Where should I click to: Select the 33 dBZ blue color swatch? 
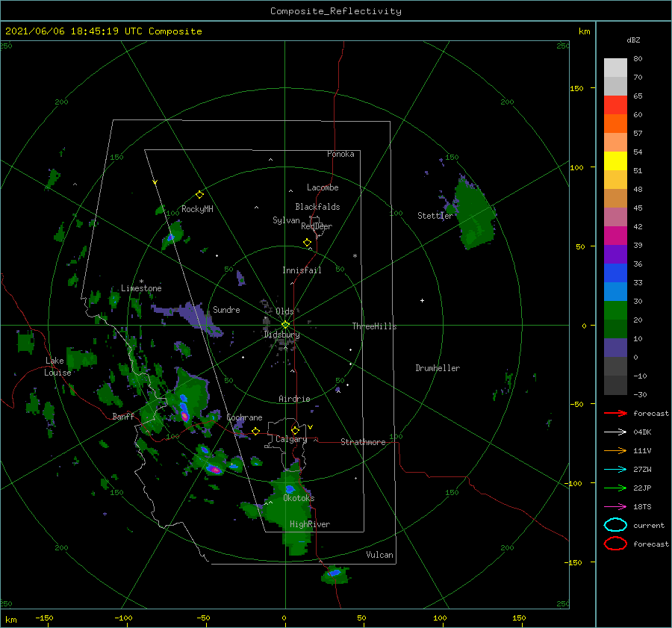click(615, 291)
